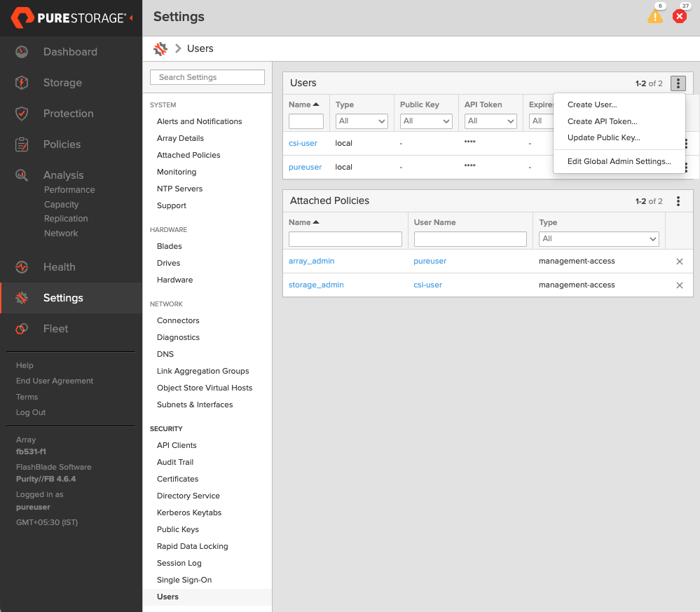Open the Health section icon
This screenshot has height=612, width=700.
22,266
